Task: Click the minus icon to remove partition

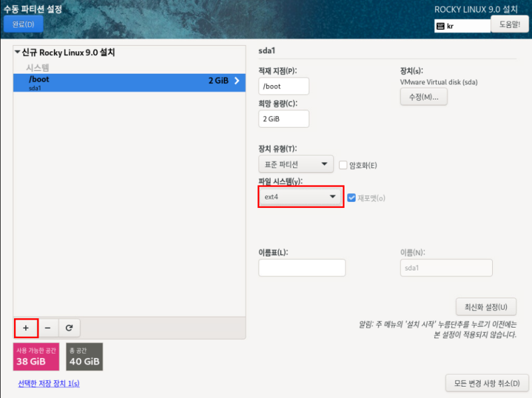Action: (48, 328)
